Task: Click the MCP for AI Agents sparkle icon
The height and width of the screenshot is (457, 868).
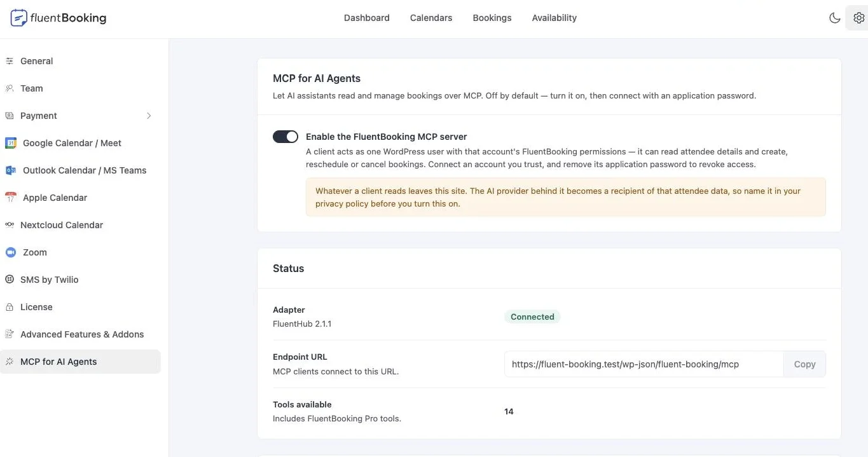Action: coord(10,362)
